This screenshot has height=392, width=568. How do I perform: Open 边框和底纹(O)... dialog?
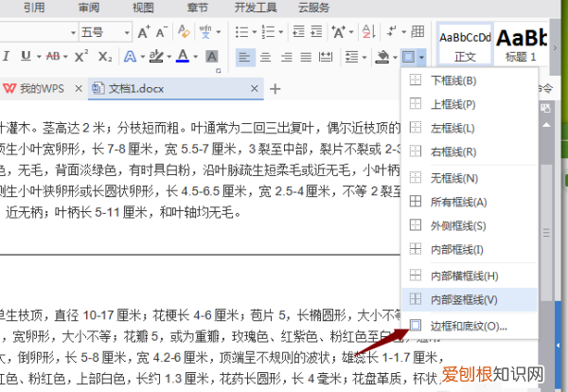[x=470, y=326]
